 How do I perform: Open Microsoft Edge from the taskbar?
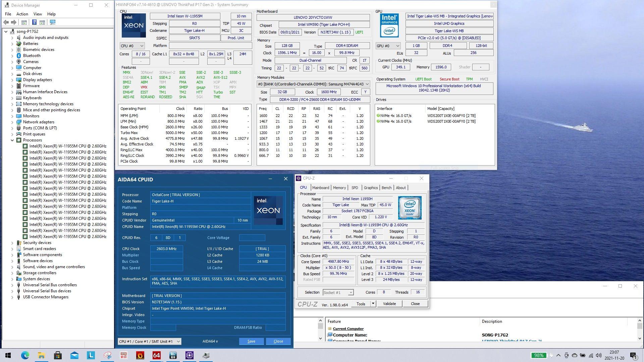[x=25, y=355]
